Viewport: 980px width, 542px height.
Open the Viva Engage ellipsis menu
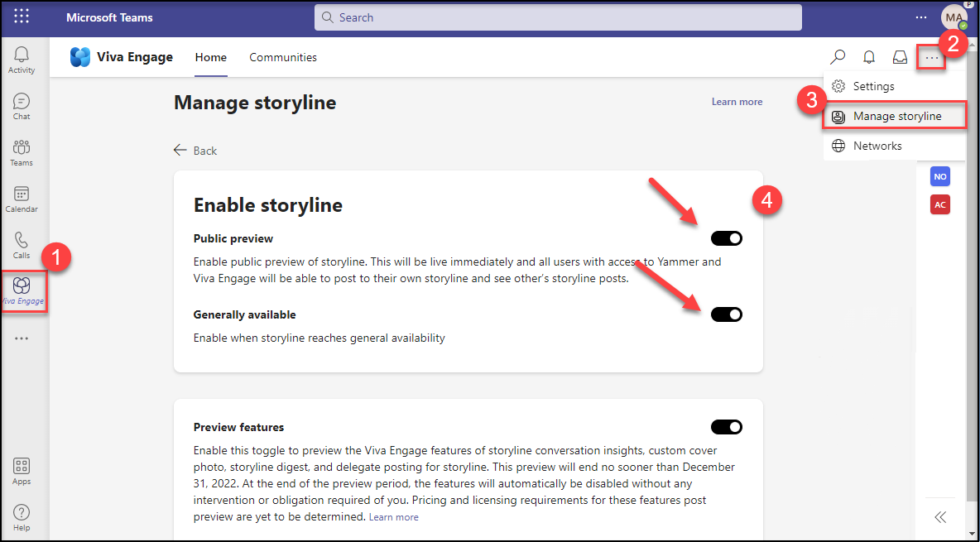(932, 58)
